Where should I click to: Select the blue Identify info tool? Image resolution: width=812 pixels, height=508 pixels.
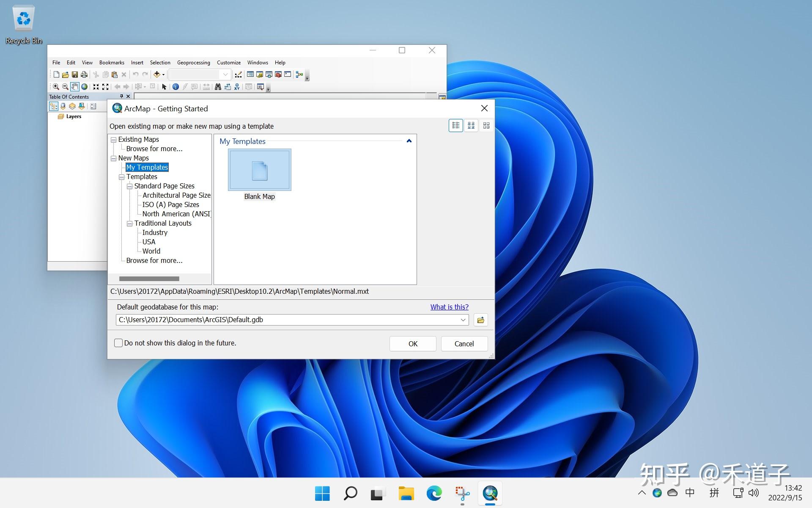click(176, 87)
